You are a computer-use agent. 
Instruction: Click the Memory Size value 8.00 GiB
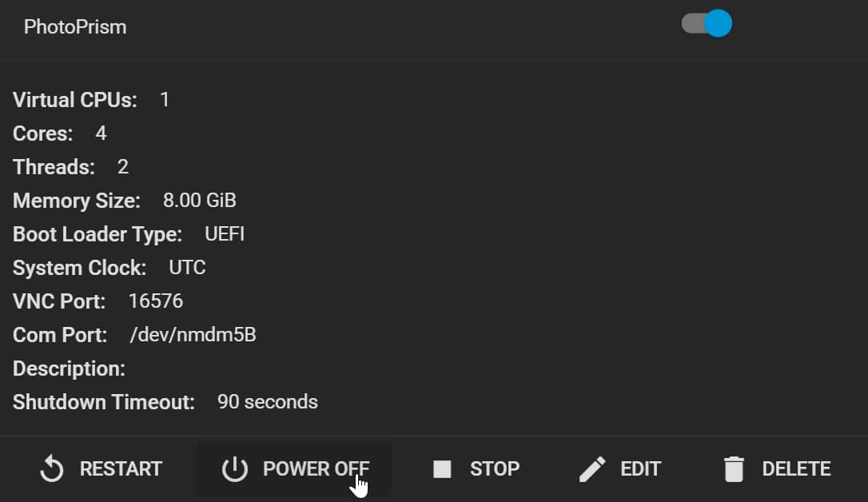[199, 201]
